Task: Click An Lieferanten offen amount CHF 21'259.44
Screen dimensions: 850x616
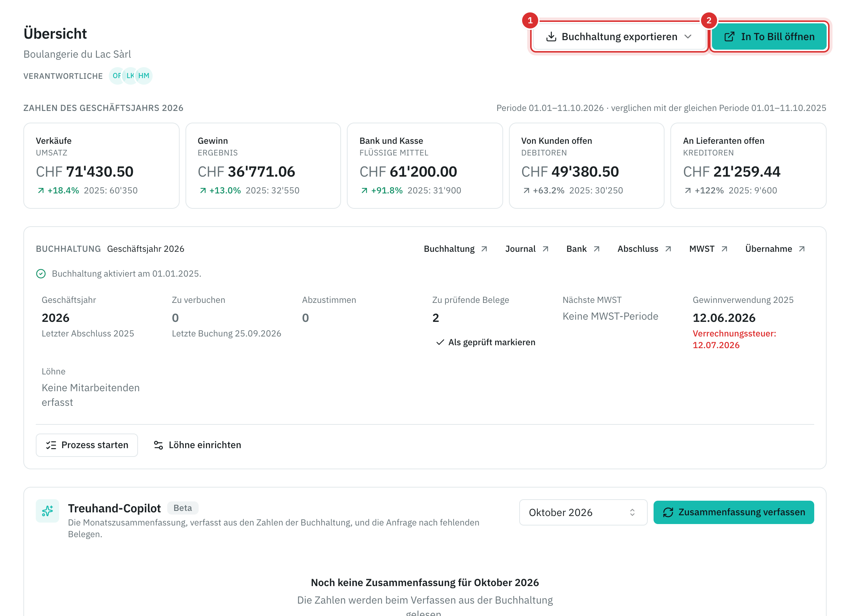Action: tap(732, 172)
